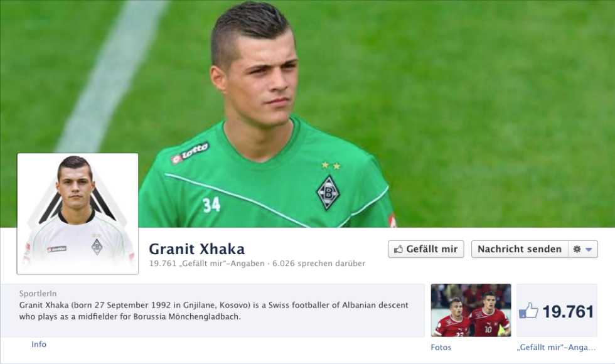This screenshot has height=364, width=615.
Task: Open the Fotos link
Action: click(x=441, y=347)
